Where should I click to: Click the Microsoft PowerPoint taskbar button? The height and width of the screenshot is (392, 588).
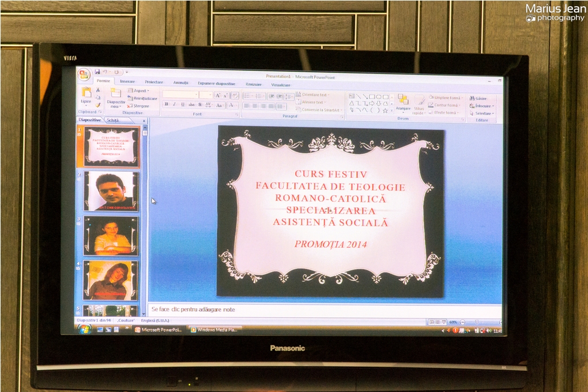click(x=159, y=330)
